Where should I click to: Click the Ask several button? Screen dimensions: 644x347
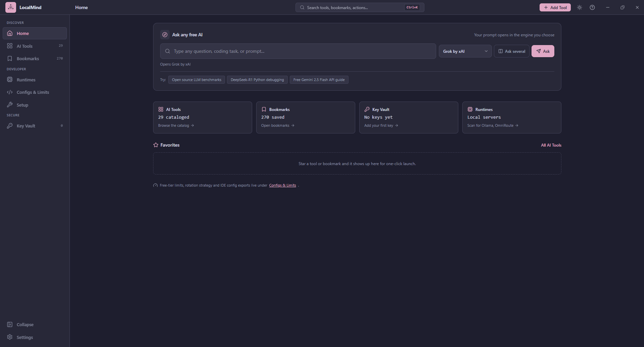512,51
